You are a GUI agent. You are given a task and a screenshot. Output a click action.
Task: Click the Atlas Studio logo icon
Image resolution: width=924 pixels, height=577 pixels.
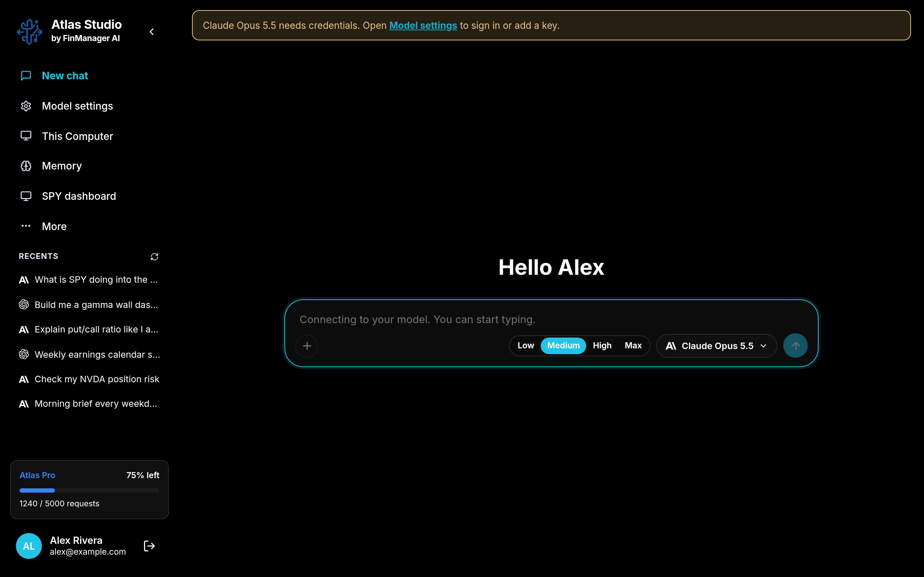(x=29, y=32)
